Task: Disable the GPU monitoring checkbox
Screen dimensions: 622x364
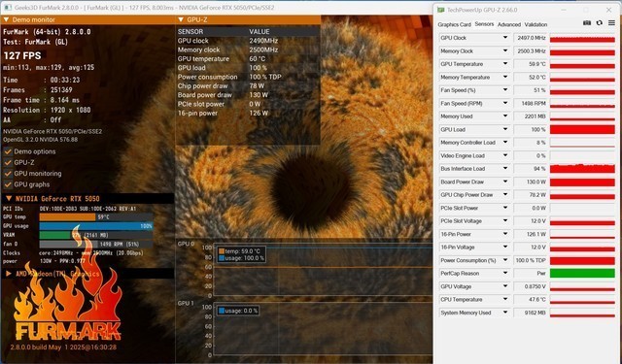Action: 8,174
